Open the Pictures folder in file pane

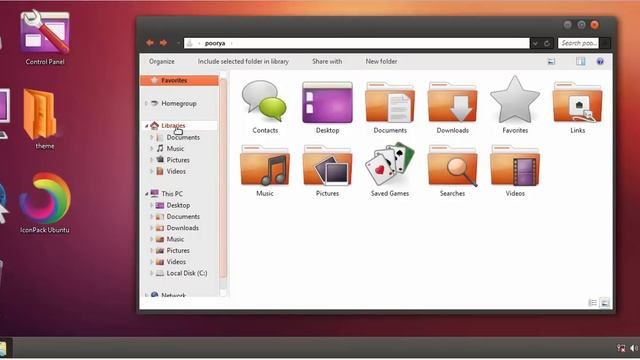pyautogui.click(x=327, y=165)
